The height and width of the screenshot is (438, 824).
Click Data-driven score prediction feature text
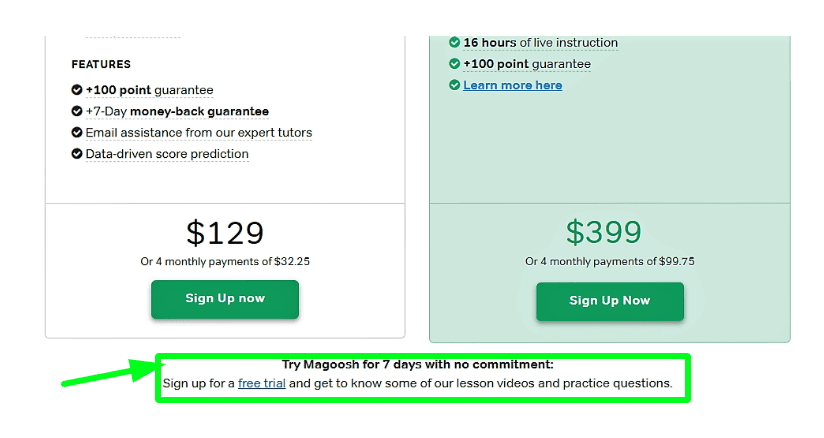point(167,154)
